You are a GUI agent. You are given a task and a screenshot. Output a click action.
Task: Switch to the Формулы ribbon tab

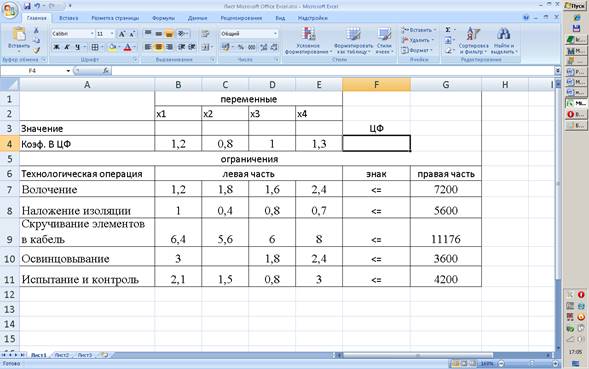(163, 18)
